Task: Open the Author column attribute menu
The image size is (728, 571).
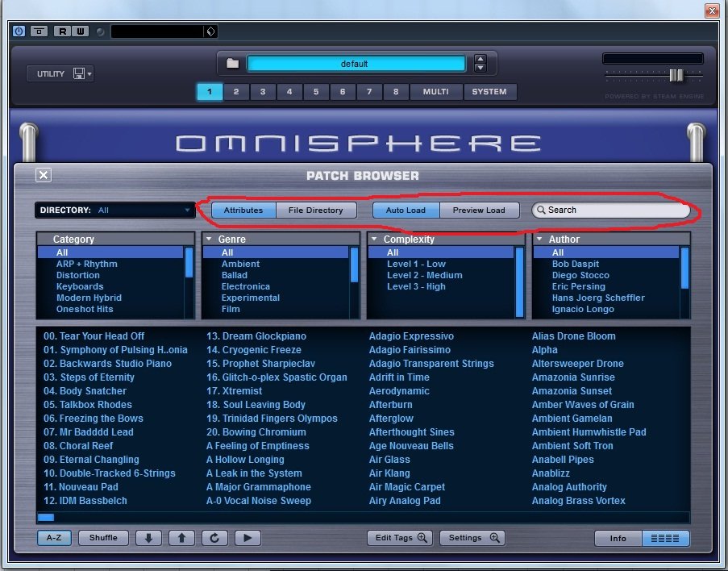Action: 539,239
